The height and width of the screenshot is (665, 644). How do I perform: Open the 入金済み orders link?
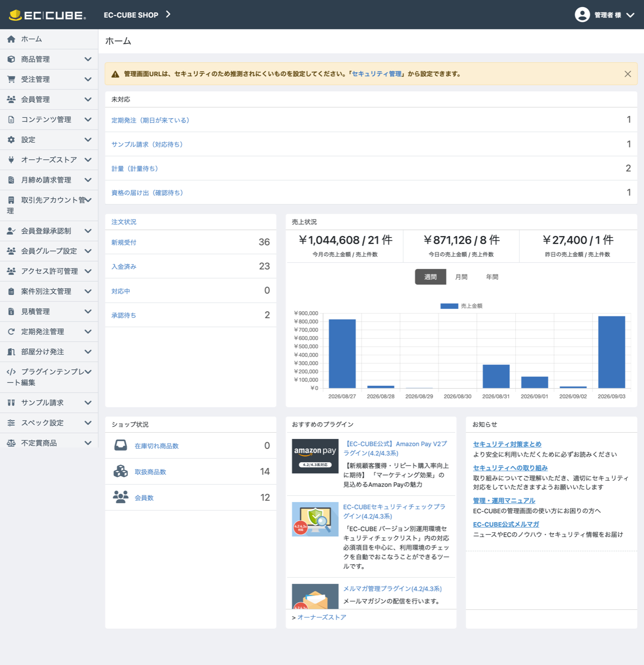pyautogui.click(x=124, y=266)
